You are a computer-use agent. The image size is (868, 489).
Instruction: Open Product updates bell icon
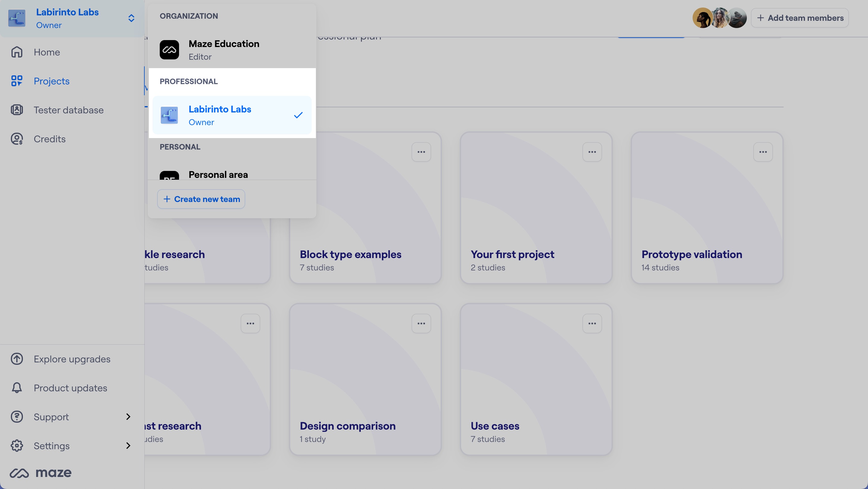17,388
